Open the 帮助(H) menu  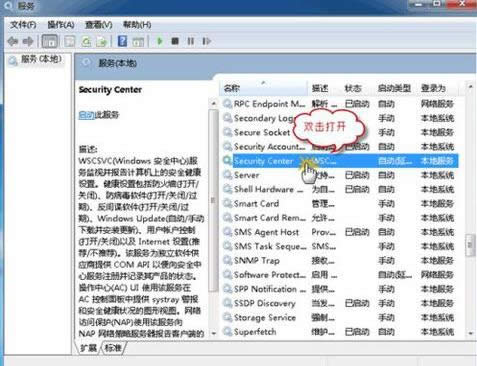pyautogui.click(x=137, y=25)
